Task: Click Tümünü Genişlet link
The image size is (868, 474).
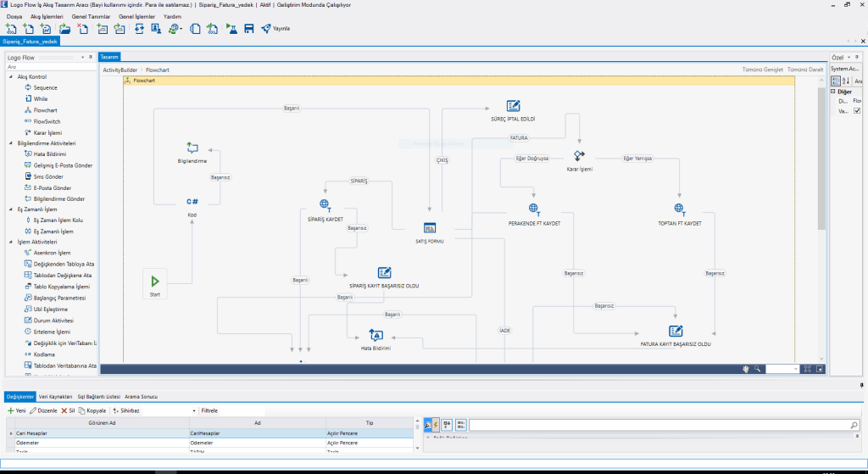Action: coord(761,70)
